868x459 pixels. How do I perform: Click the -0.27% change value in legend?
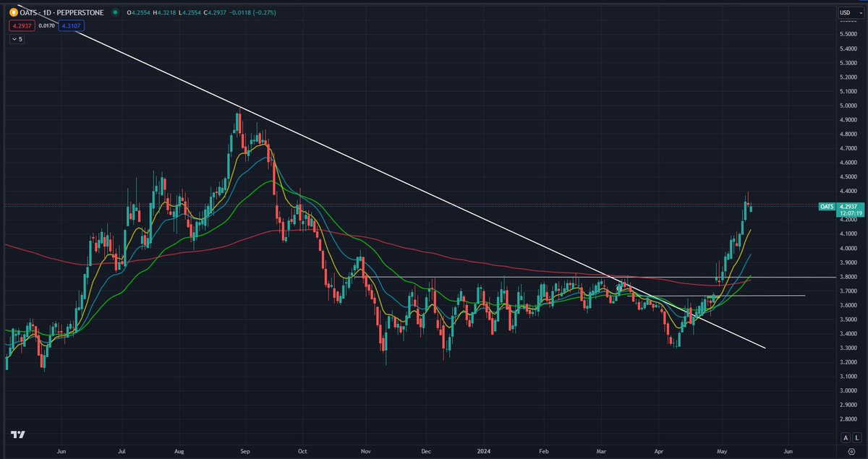pyautogui.click(x=264, y=12)
